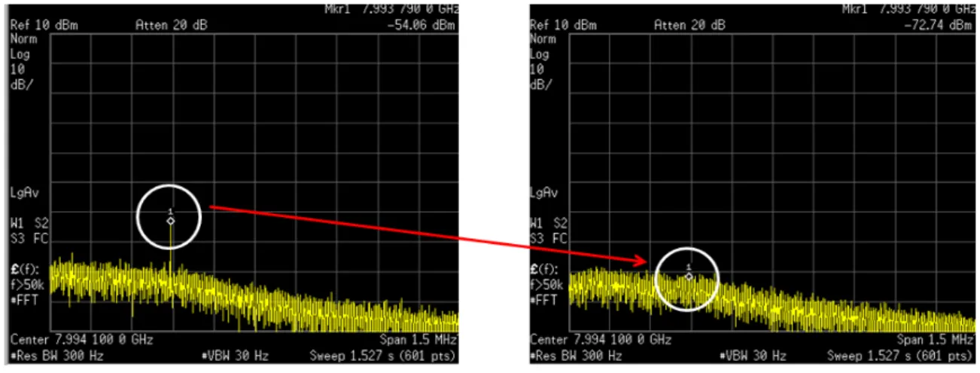Select the '#FFT' indicator in the left display
Viewport: 980px width, 373px height.
pyautogui.click(x=23, y=300)
